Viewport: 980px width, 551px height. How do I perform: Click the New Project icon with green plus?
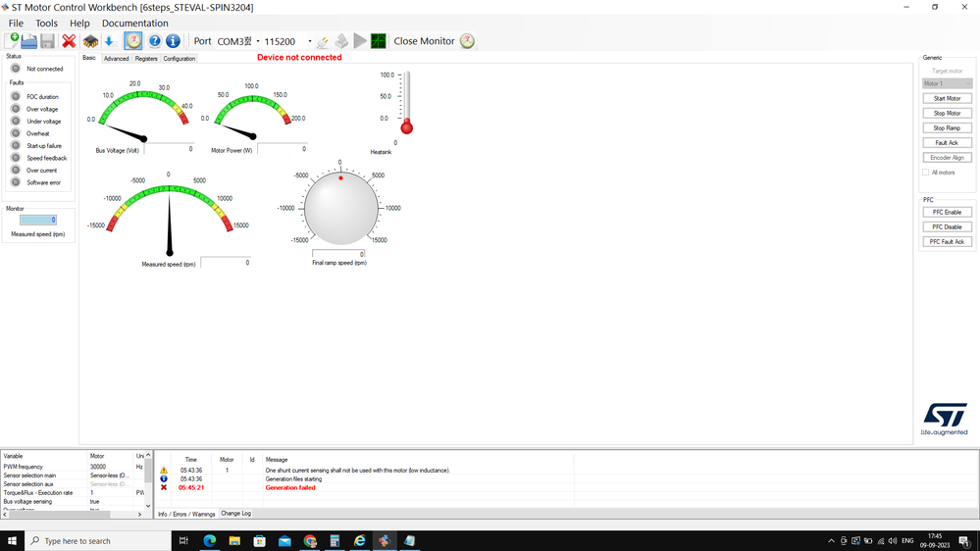11,40
